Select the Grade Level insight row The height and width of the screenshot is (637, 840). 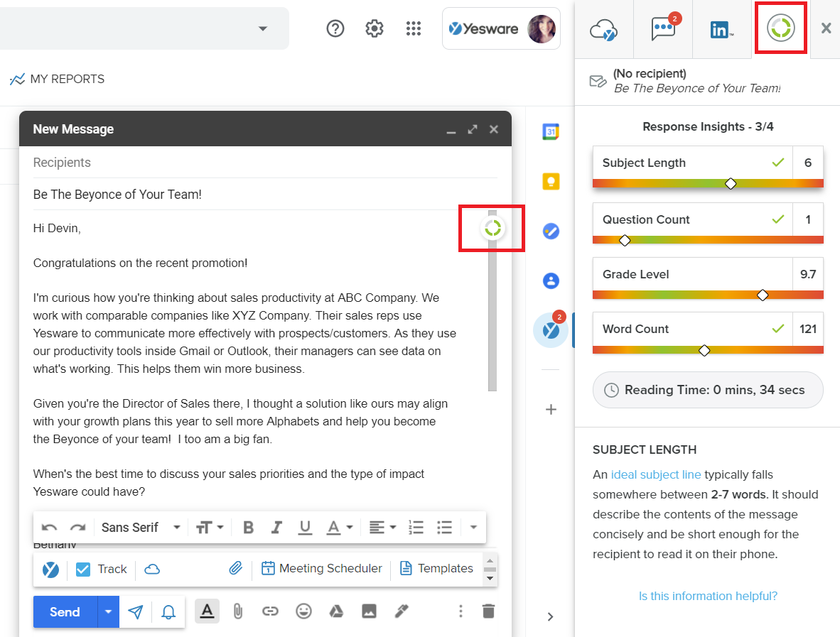point(708,278)
